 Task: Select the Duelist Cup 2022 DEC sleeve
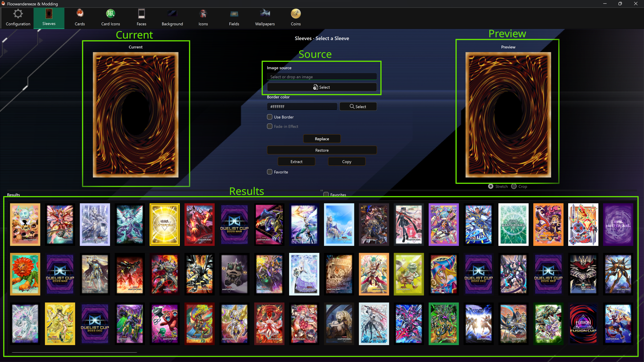[x=478, y=274]
